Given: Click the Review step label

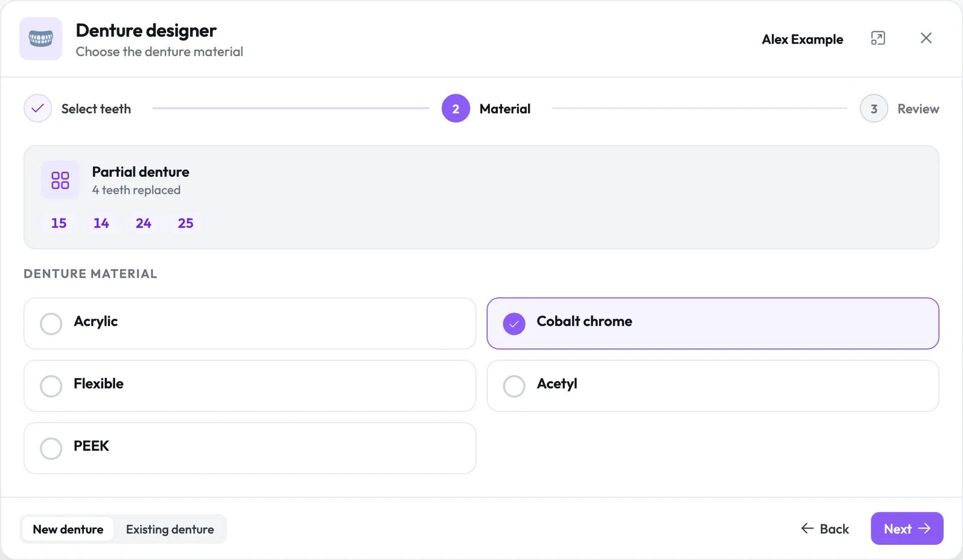Looking at the screenshot, I should (918, 109).
